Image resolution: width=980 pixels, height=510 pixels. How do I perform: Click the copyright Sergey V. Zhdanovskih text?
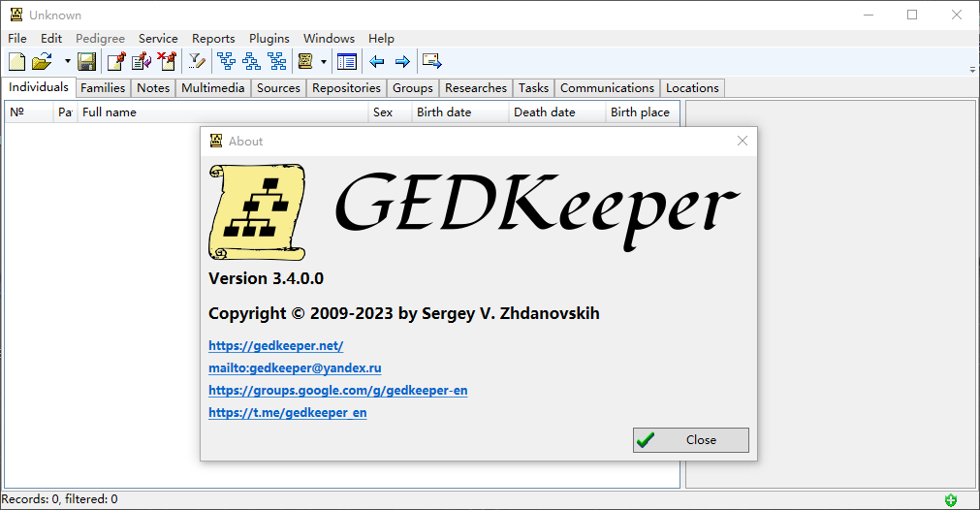coord(404,314)
